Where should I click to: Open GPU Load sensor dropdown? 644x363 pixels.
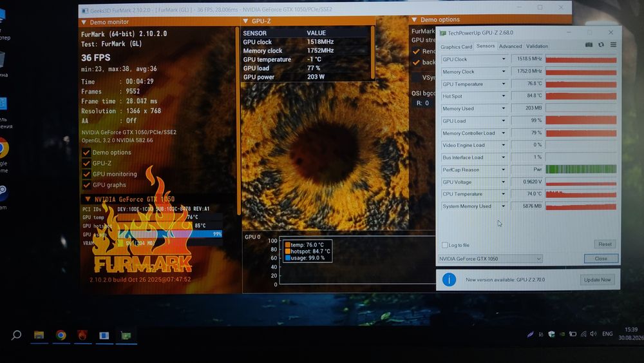tap(503, 121)
